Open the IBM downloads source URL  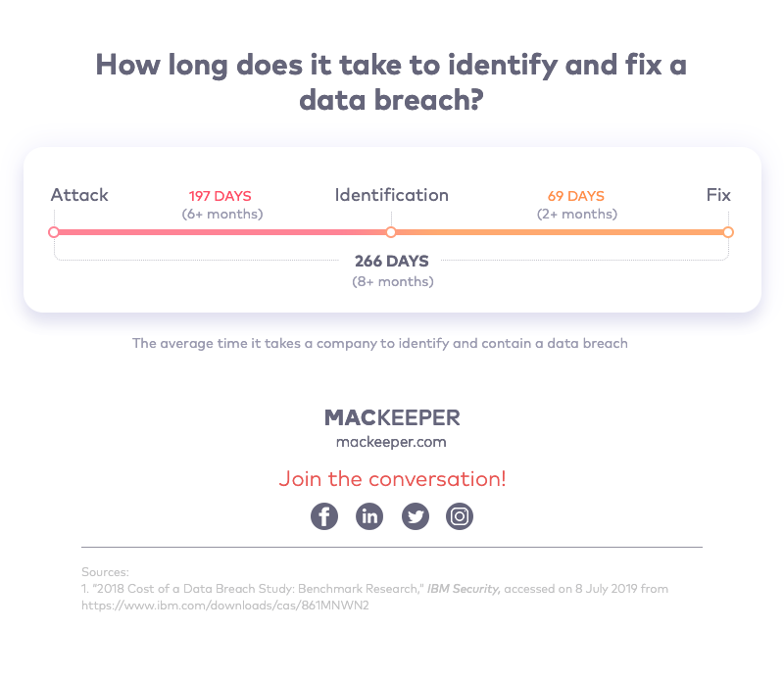click(x=225, y=606)
